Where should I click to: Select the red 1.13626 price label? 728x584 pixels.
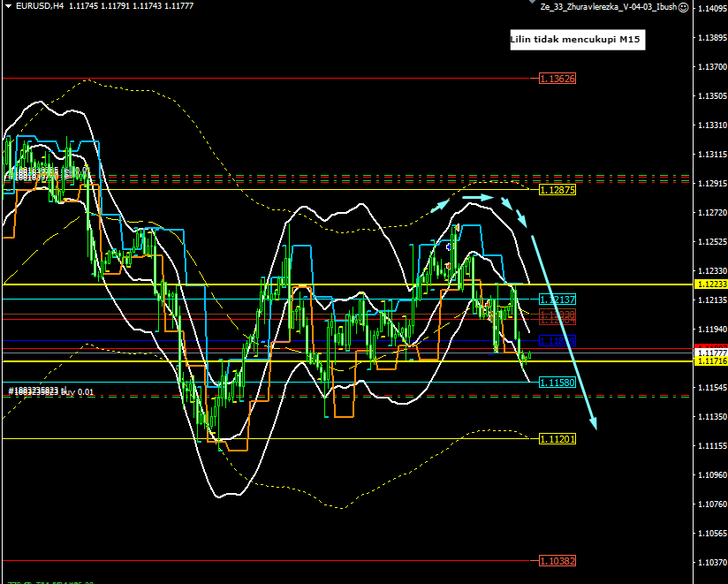click(557, 79)
